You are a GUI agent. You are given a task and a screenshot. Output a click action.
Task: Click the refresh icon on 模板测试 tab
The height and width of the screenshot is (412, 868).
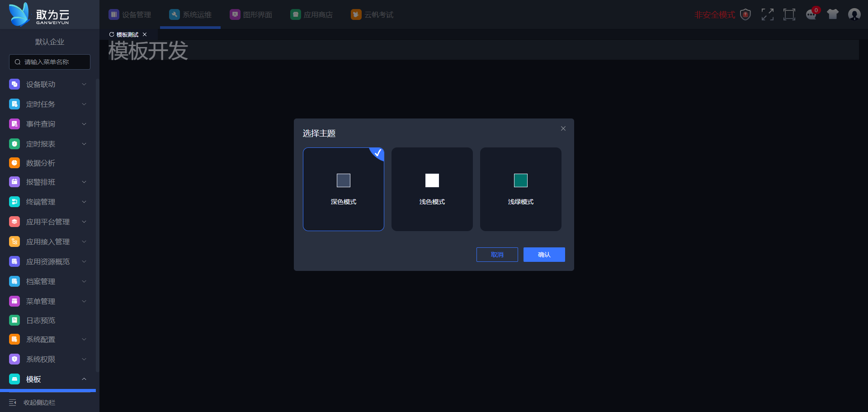tap(112, 34)
